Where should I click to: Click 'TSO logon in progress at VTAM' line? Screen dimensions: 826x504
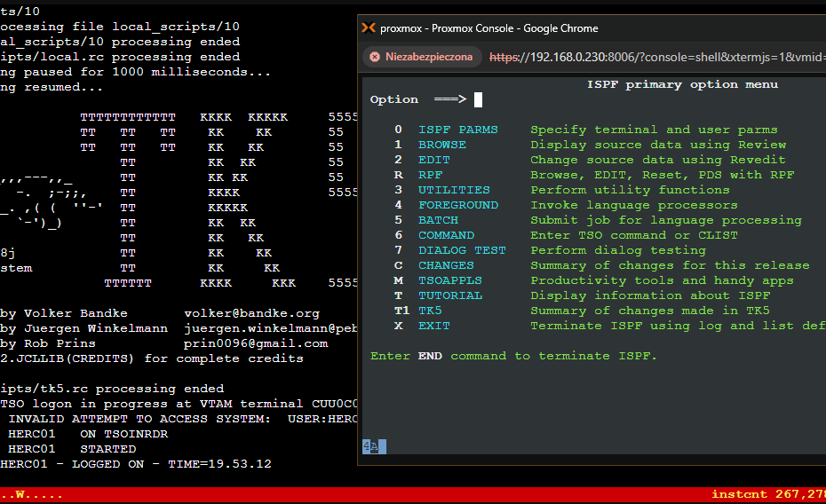(x=179, y=404)
